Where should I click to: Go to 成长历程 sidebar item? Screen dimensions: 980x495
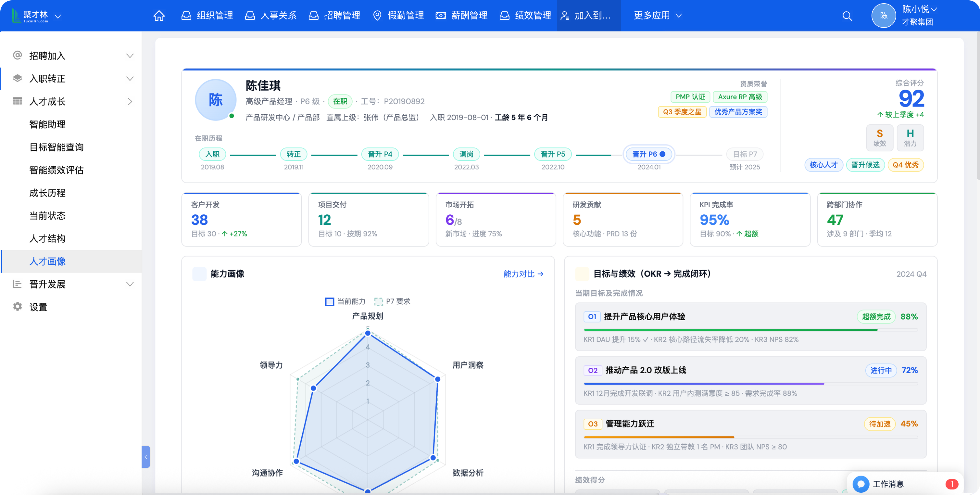point(47,193)
